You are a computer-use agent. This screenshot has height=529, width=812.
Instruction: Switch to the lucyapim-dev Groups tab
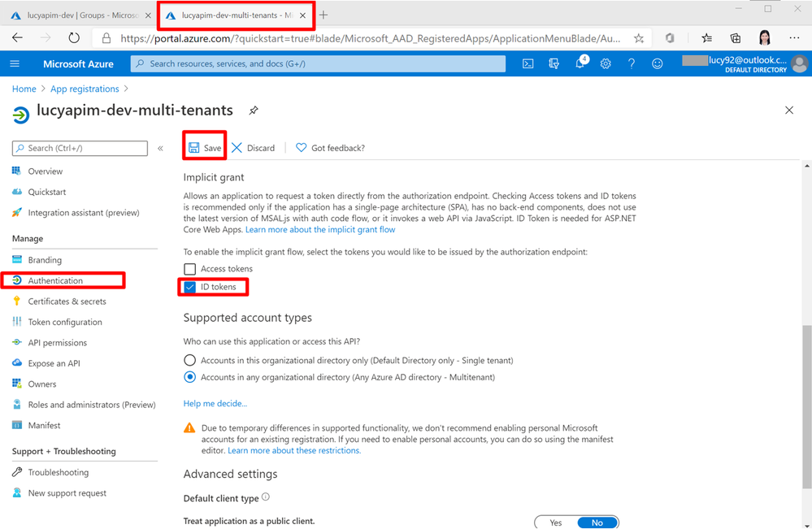(80, 15)
